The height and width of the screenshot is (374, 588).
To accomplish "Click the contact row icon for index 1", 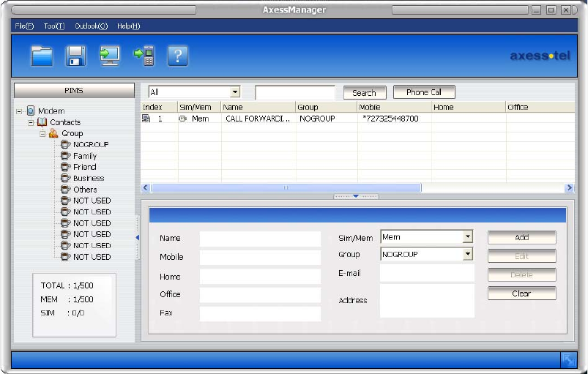I will pyautogui.click(x=146, y=119).
